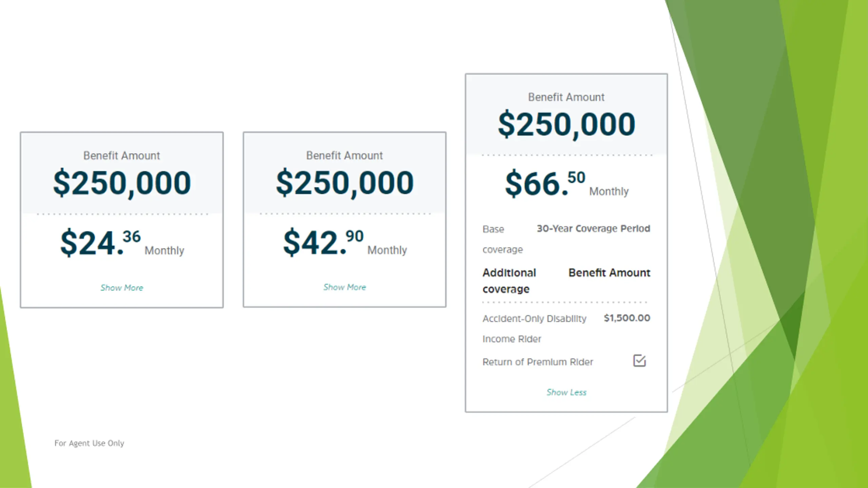This screenshot has width=868, height=488.
Task: Click Benefit Amount label on middle card
Action: point(344,156)
